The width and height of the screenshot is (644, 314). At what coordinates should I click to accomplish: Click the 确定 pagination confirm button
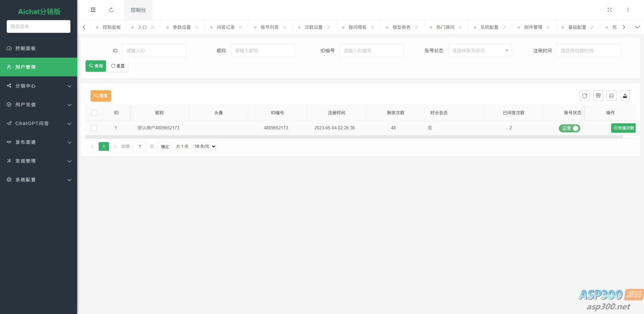tap(165, 146)
